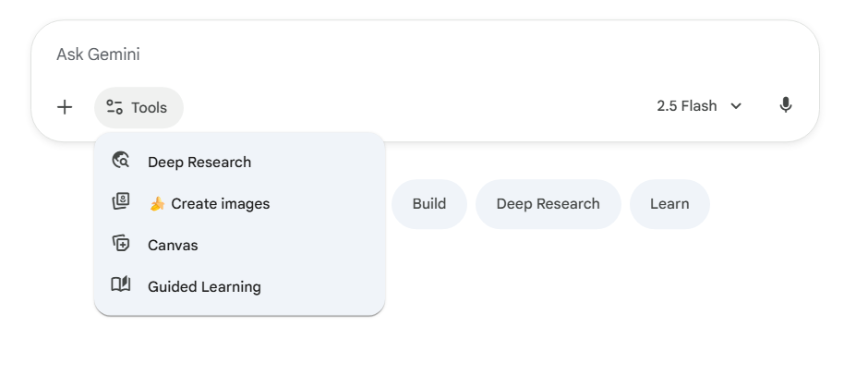
Task: Click the Deep Research suggestion chip
Action: 548,204
